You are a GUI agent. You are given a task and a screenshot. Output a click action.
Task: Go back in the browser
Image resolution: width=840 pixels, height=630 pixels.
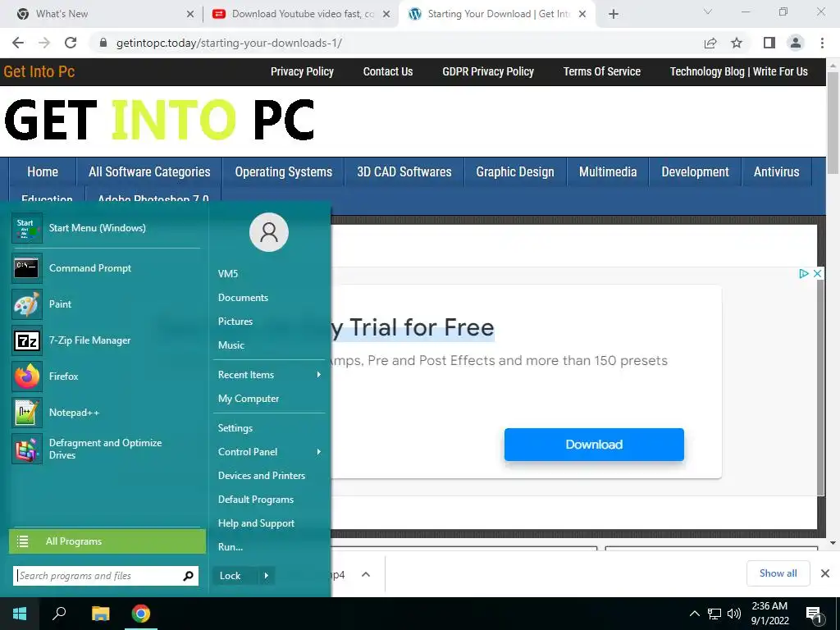coord(18,43)
